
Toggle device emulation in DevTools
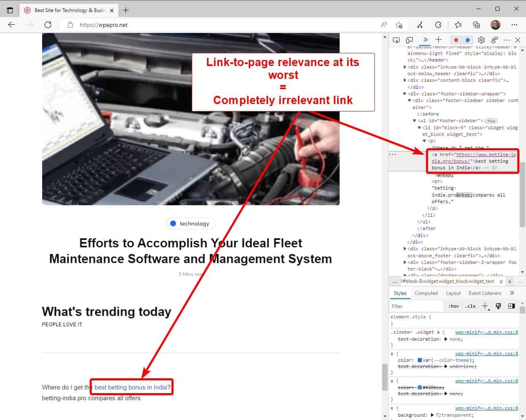point(409,40)
